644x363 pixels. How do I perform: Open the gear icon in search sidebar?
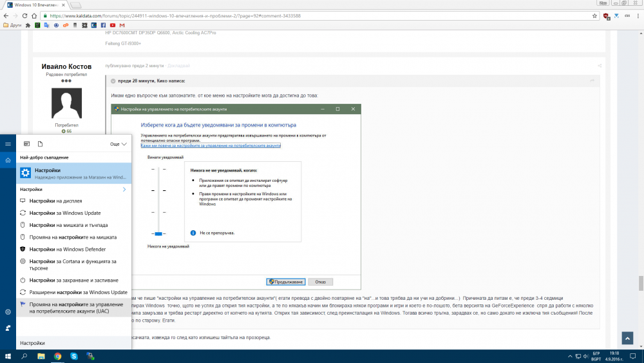click(x=8, y=312)
